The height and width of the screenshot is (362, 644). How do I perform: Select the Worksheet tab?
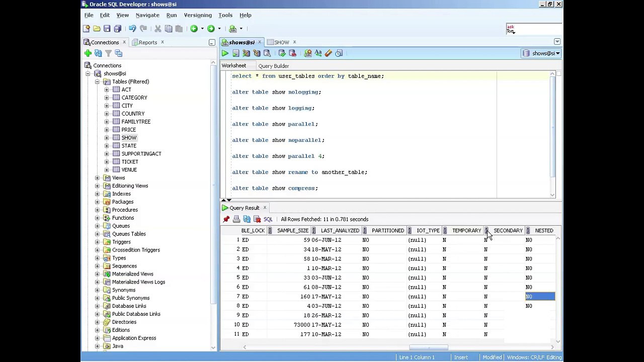point(234,66)
